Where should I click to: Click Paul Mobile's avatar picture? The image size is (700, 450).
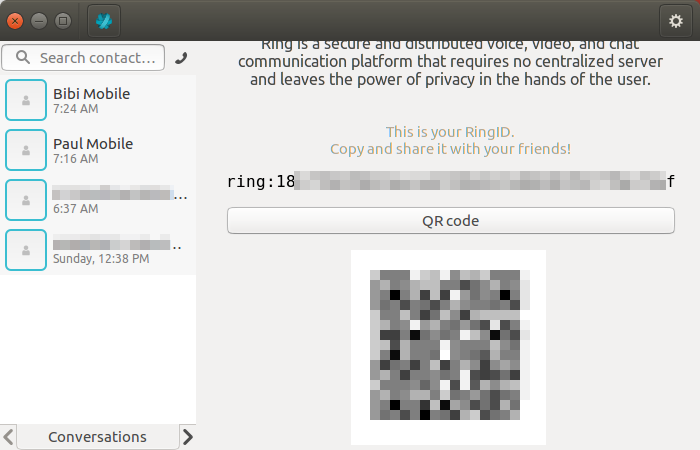click(26, 150)
